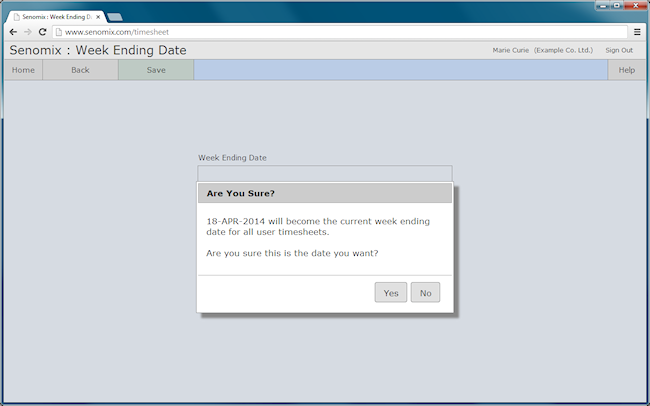Click the address bar URL field
Screen dimensions: 650x406
340,32
